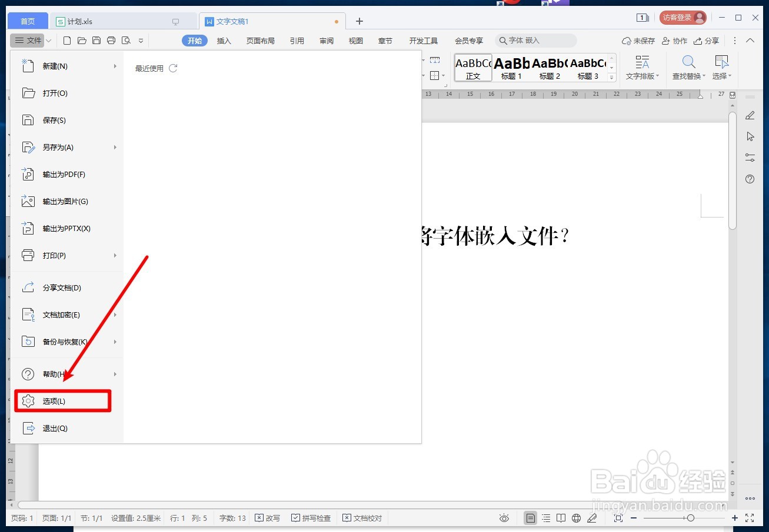769x532 pixels.
Task: Enable 文档校对 document proofing
Action: (362, 518)
